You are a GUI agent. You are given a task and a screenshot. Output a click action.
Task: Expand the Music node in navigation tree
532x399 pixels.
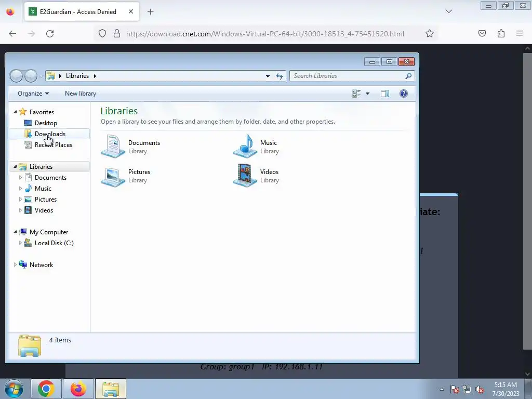(x=20, y=188)
